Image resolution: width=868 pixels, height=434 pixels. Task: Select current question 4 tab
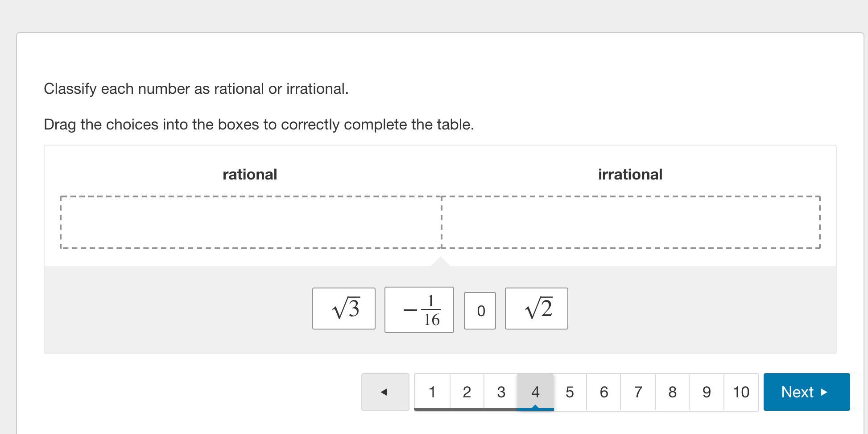click(535, 392)
